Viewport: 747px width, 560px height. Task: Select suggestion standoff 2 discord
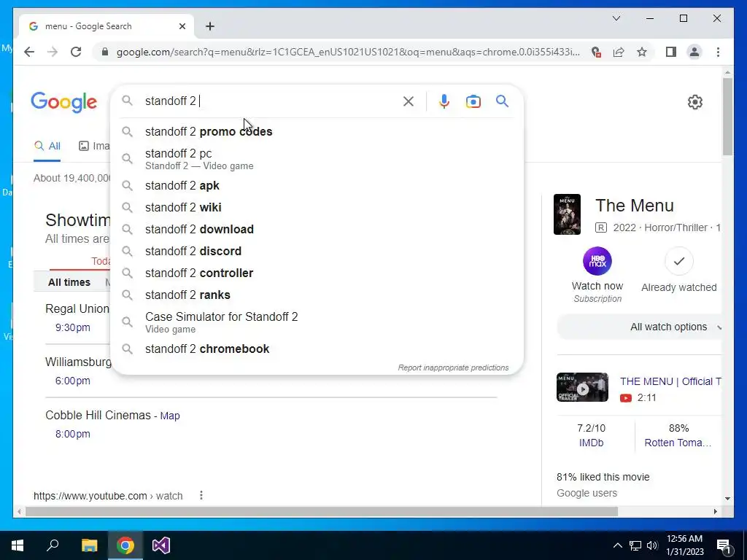pyautogui.click(x=317, y=251)
